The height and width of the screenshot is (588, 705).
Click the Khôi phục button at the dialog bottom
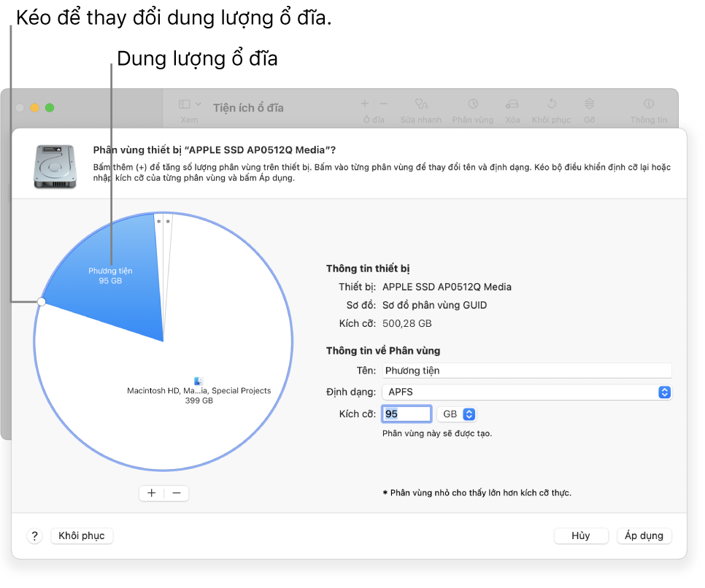(82, 536)
